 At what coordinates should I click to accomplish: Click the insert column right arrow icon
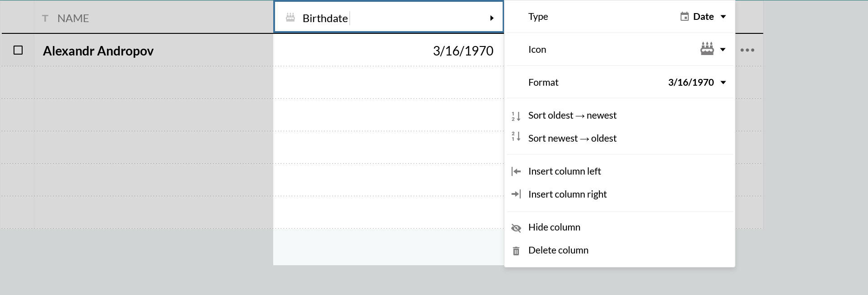[516, 194]
